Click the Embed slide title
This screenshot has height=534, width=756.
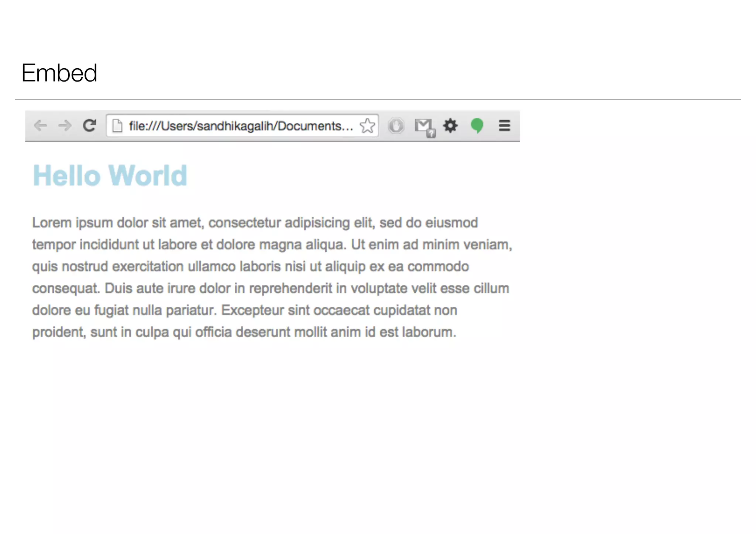(59, 73)
